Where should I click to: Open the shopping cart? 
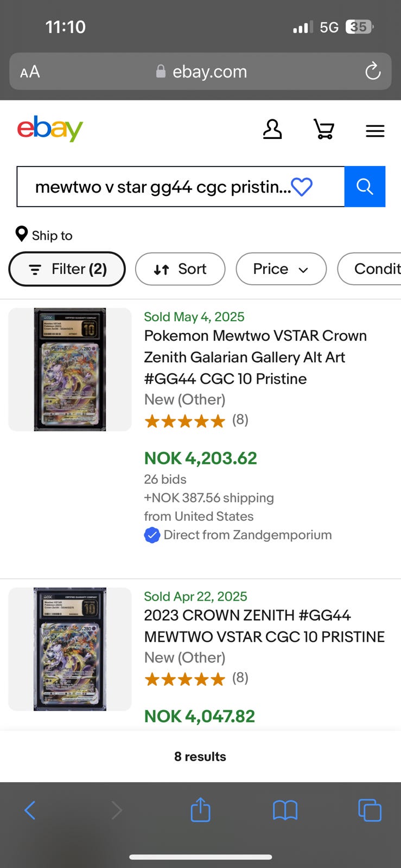324,130
